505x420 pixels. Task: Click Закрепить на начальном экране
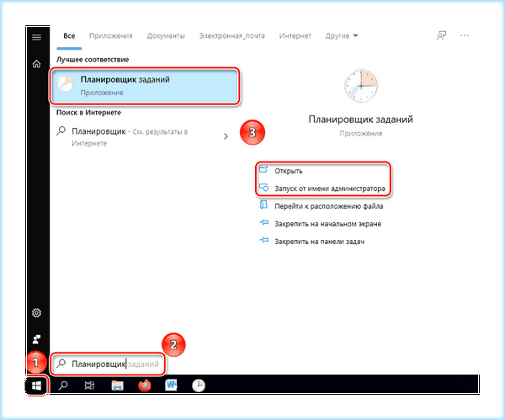(320, 224)
